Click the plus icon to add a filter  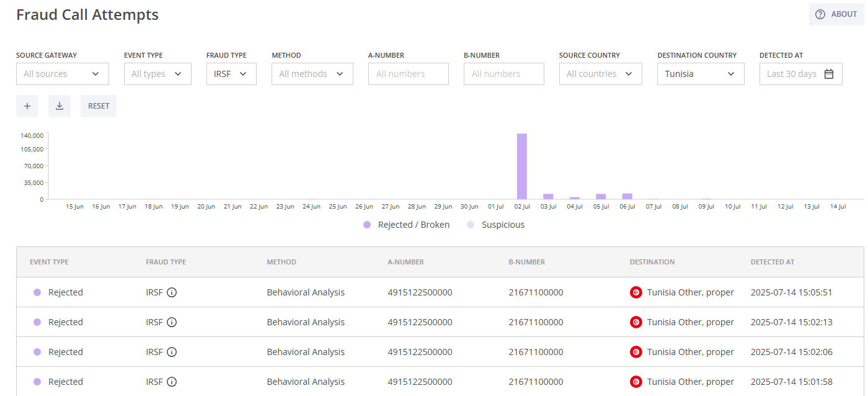(x=27, y=106)
